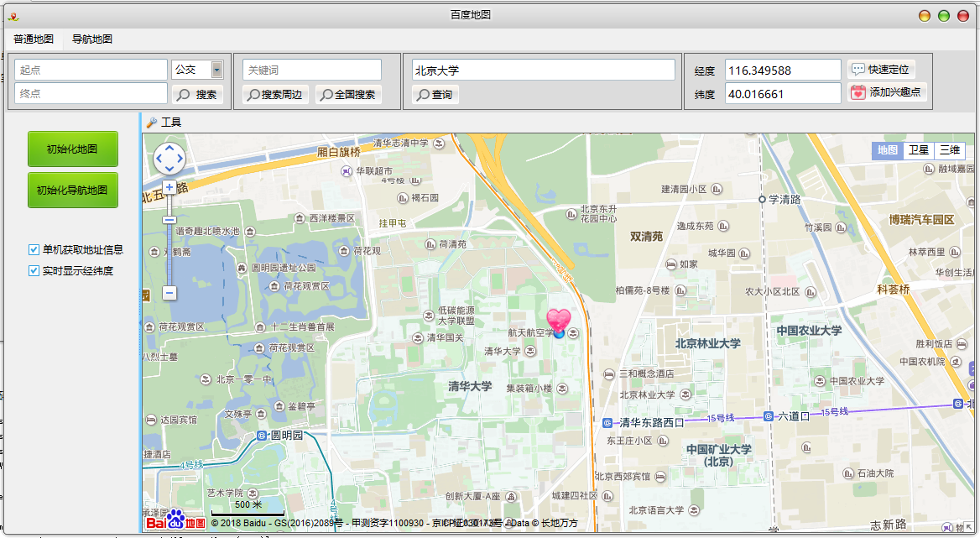
Task: Click the 快速定位 quick locate button
Action: click(881, 70)
